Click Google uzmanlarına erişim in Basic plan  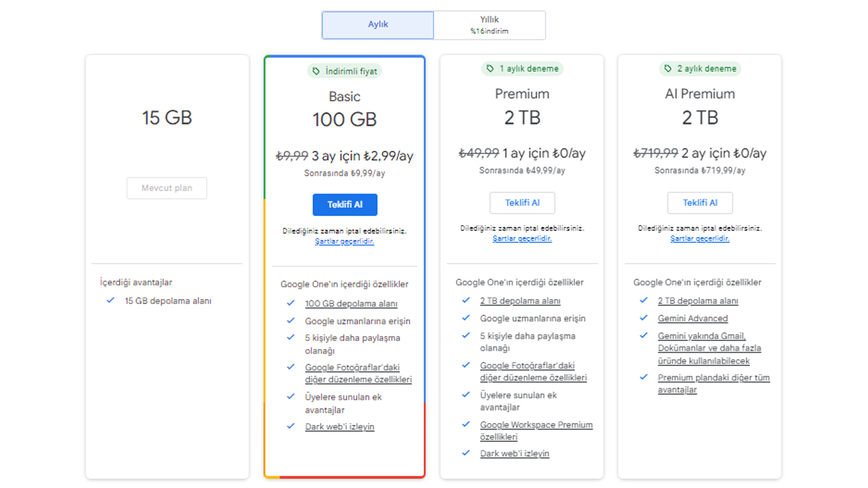pos(357,321)
